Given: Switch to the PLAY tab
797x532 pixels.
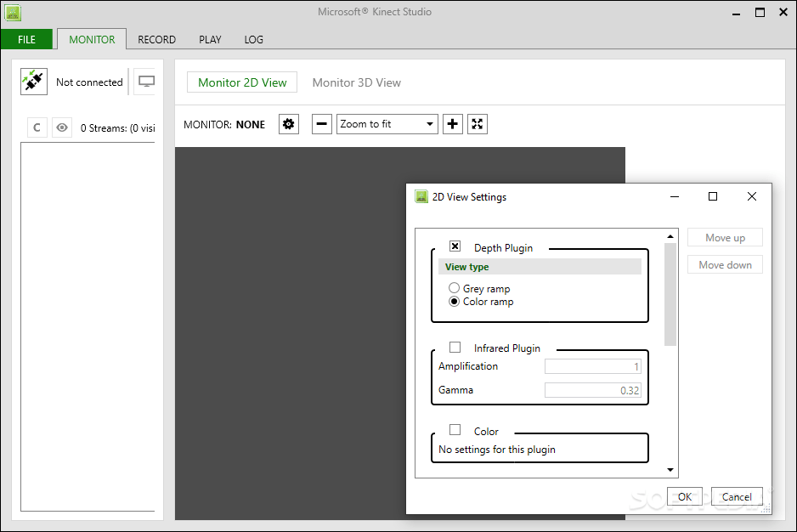Looking at the screenshot, I should [x=210, y=39].
